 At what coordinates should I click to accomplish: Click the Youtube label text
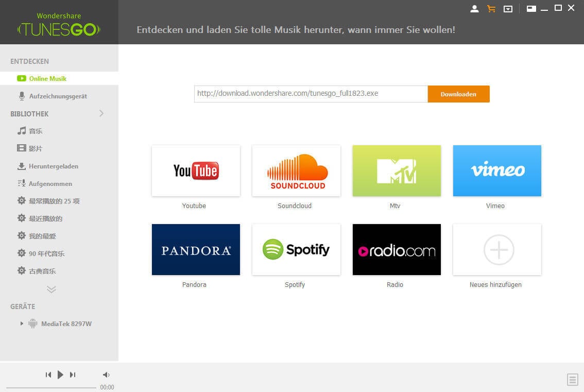[x=194, y=206]
